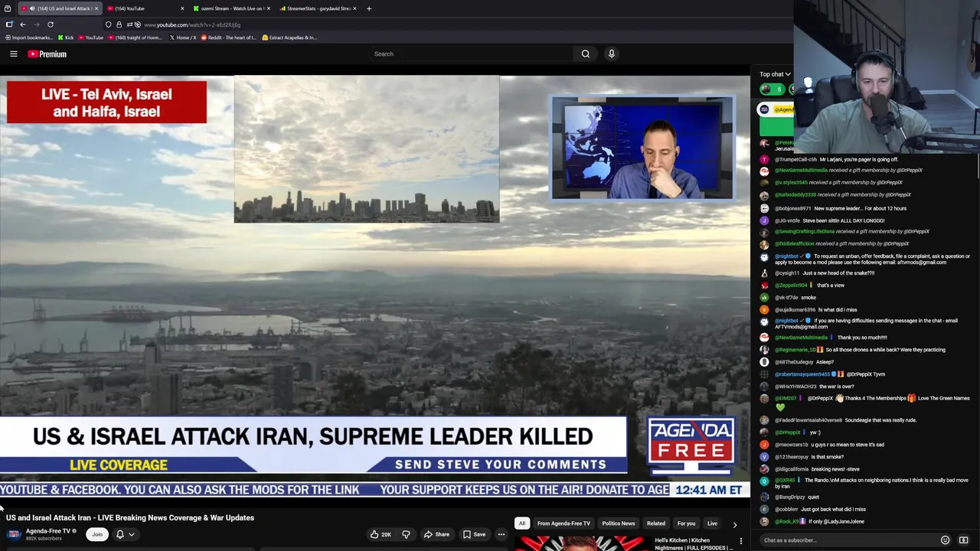Close the ozemi Stream Kick tab
The image size is (980, 551).
(268, 8)
